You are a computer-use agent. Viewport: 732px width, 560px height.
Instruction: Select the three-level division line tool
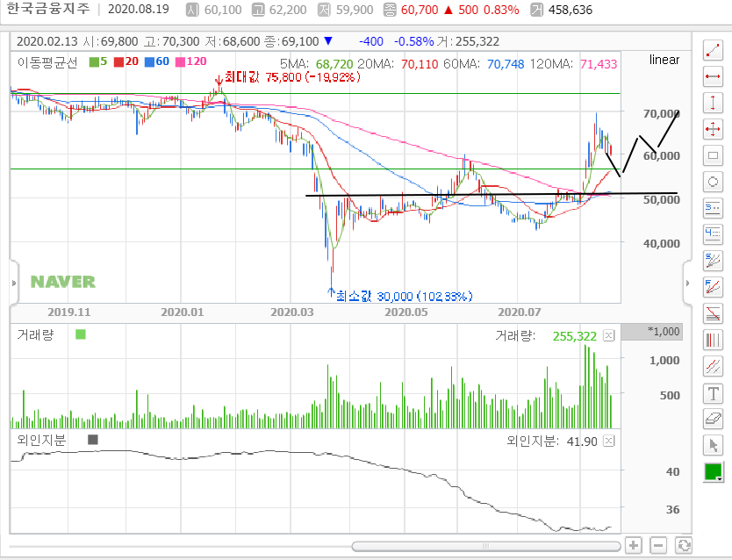713,208
